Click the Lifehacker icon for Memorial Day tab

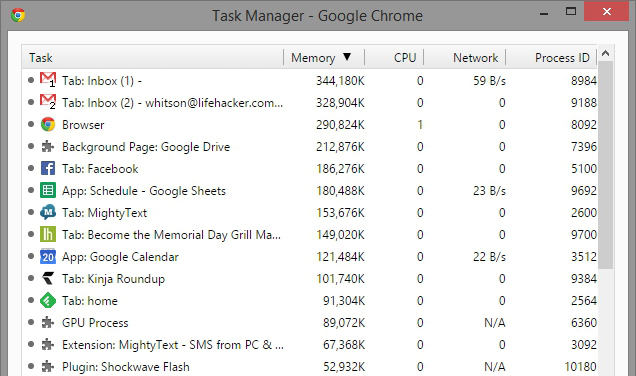pos(48,234)
